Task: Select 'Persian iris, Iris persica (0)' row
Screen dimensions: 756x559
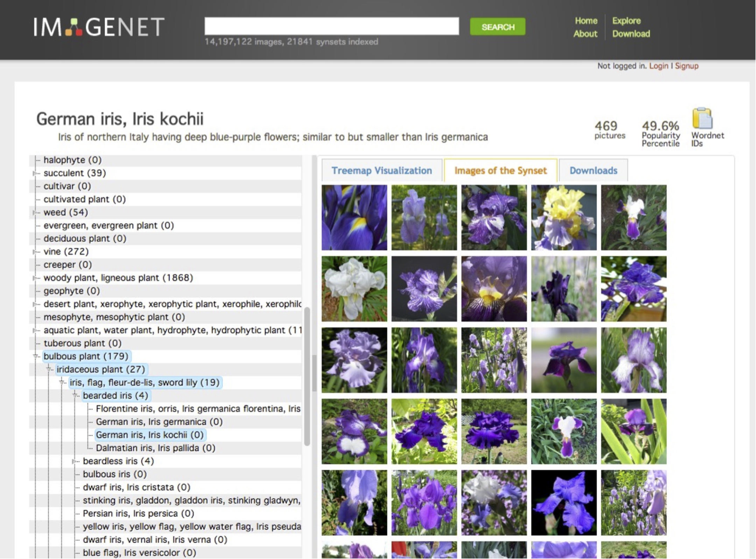Action: tap(139, 514)
